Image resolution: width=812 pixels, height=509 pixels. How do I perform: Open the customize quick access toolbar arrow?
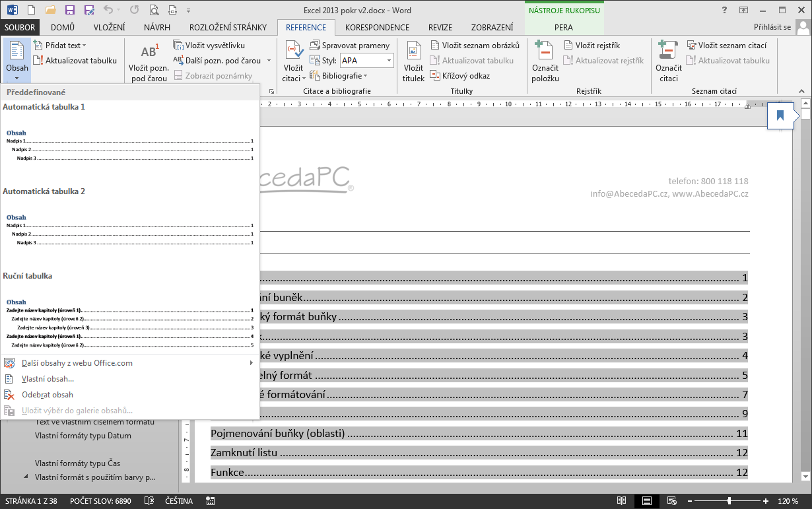(x=189, y=11)
